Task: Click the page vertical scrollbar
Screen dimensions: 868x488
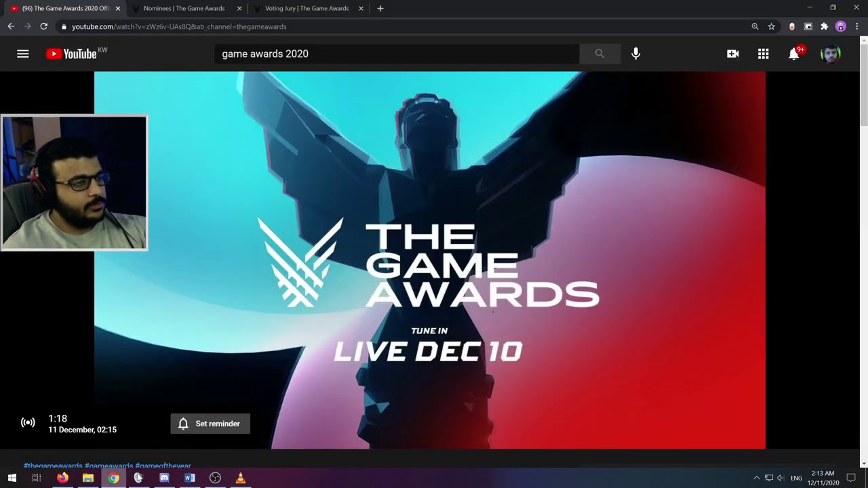Action: (863, 85)
